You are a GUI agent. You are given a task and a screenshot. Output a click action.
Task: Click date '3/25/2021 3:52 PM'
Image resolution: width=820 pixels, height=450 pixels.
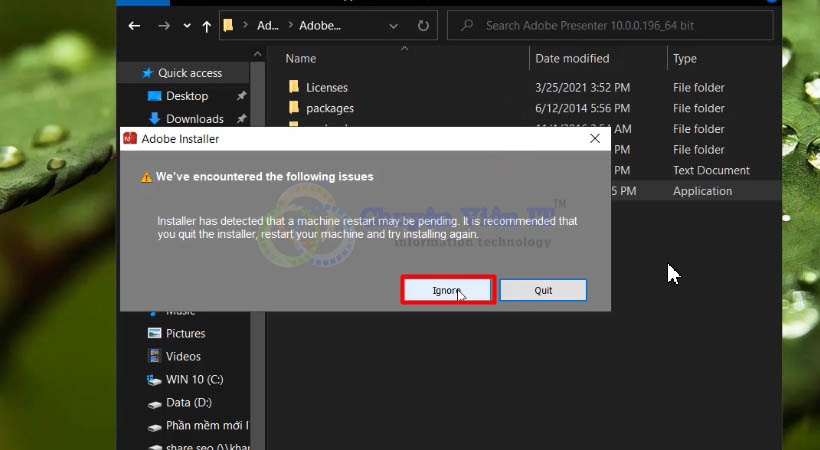point(582,87)
